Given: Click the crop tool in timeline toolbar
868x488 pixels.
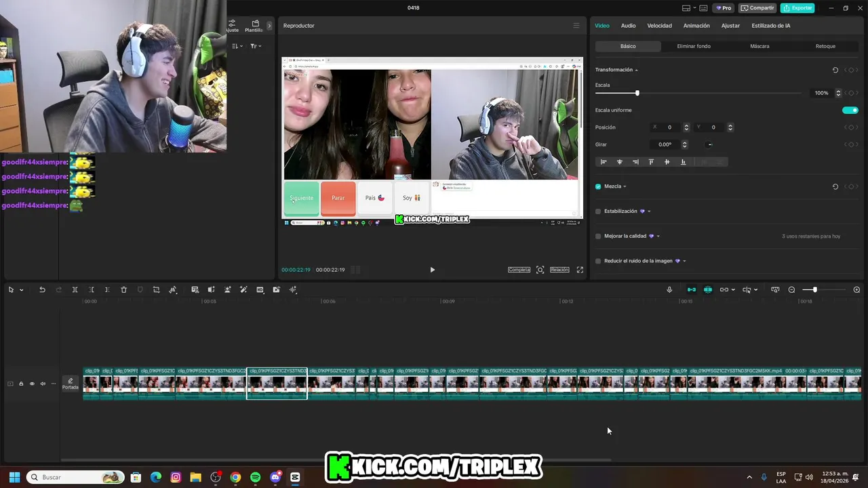Looking at the screenshot, I should 156,290.
